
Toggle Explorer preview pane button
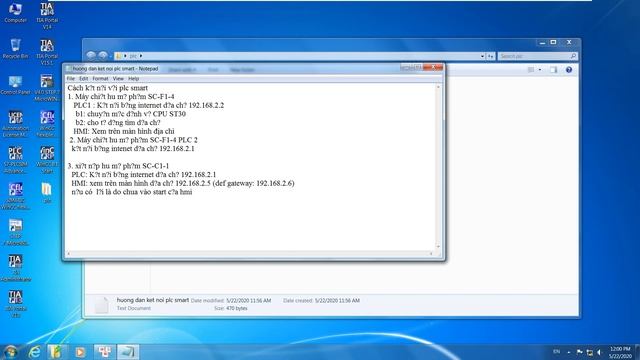pyautogui.click(x=553, y=70)
